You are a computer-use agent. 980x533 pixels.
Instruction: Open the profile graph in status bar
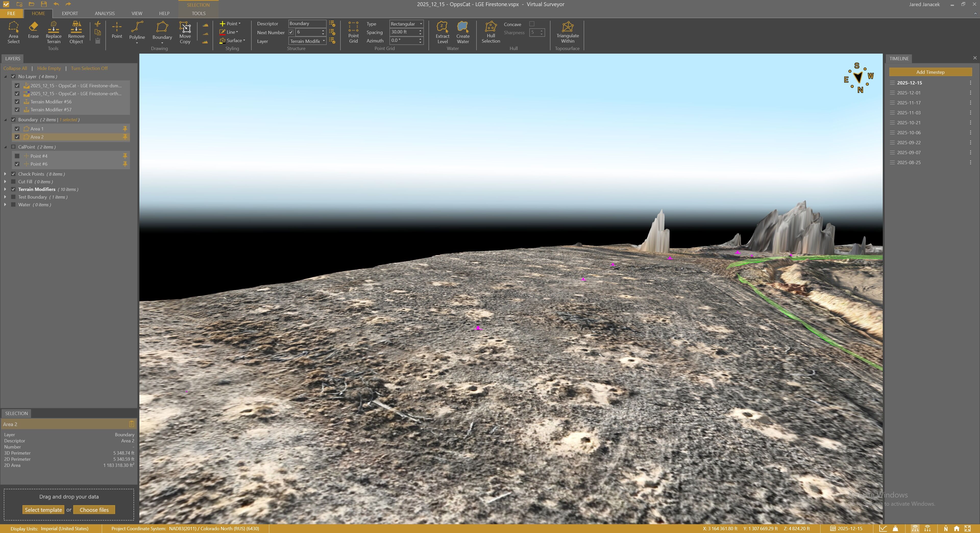(x=883, y=528)
